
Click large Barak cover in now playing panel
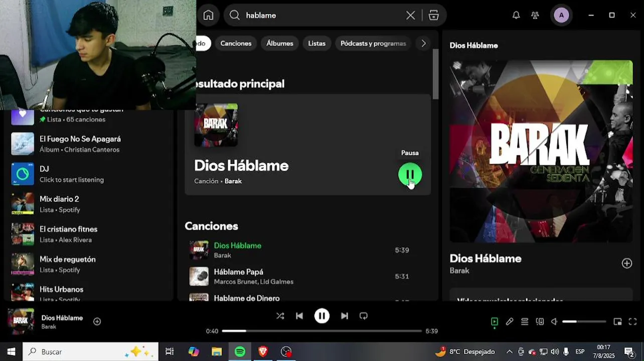click(x=541, y=151)
